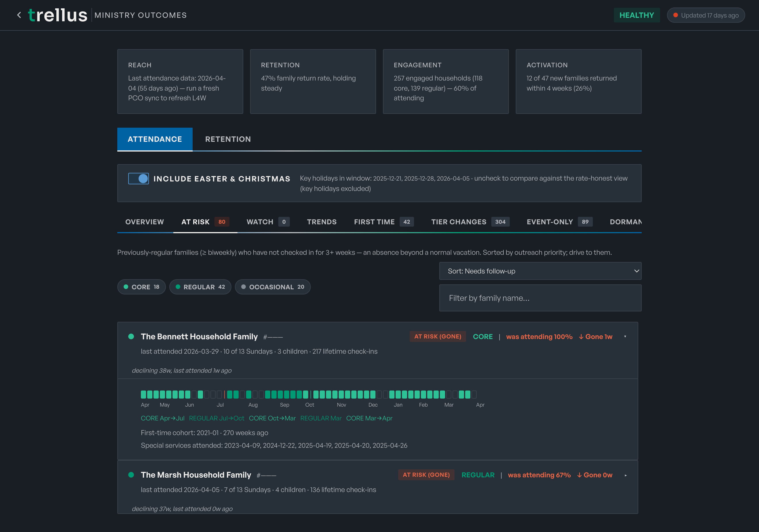This screenshot has width=759, height=532.
Task: Open the ENGAGEMENT summary card
Action: pos(446,82)
